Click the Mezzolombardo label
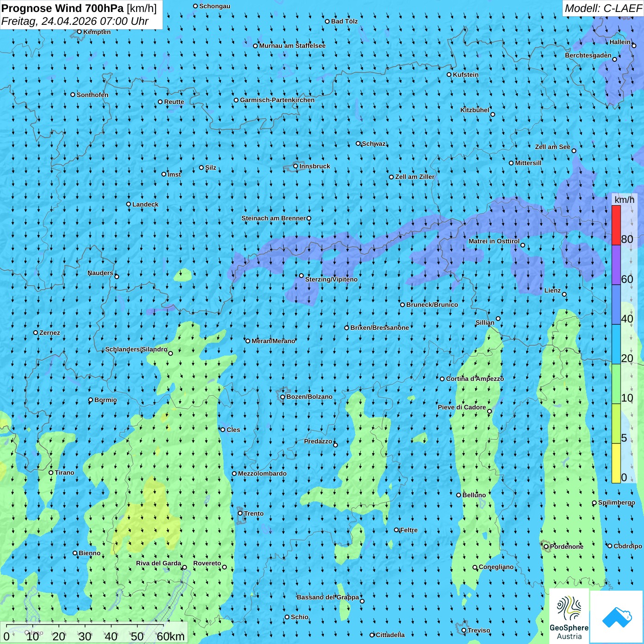This screenshot has width=644, height=644. pos(262,473)
